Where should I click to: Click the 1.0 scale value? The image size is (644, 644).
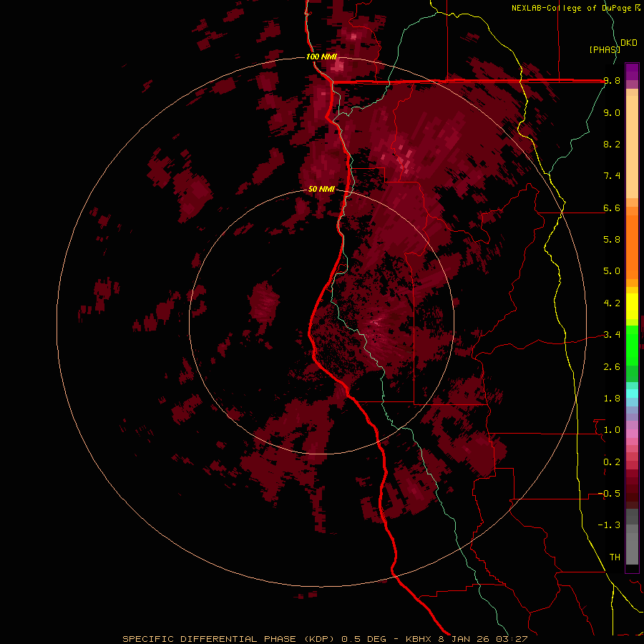coord(612,430)
